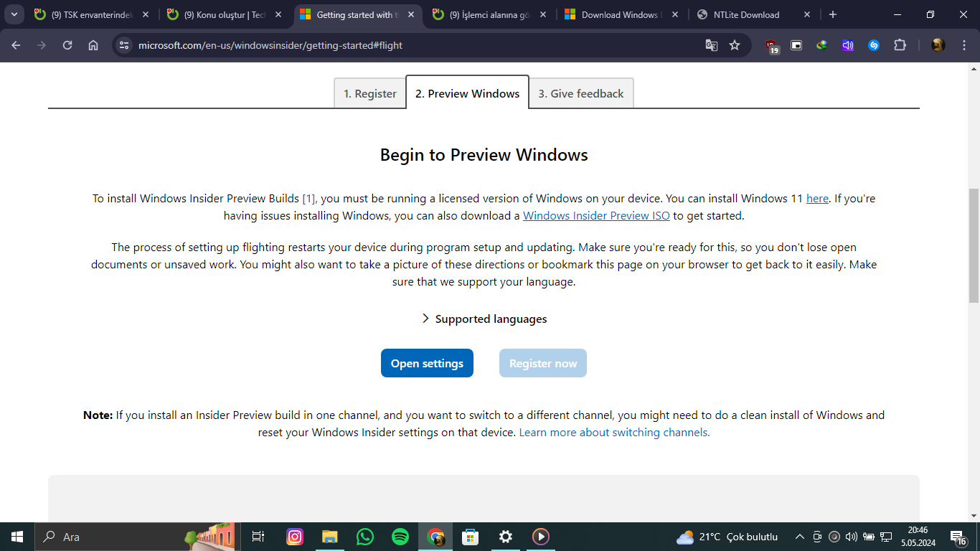Expand the Supported languages section
Viewport: 980px width, 551px height.
coord(484,319)
